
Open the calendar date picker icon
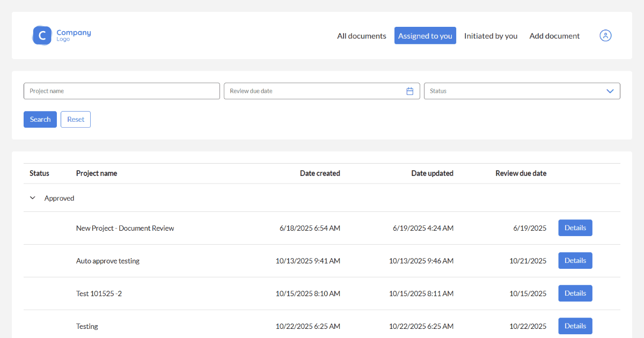[409, 91]
